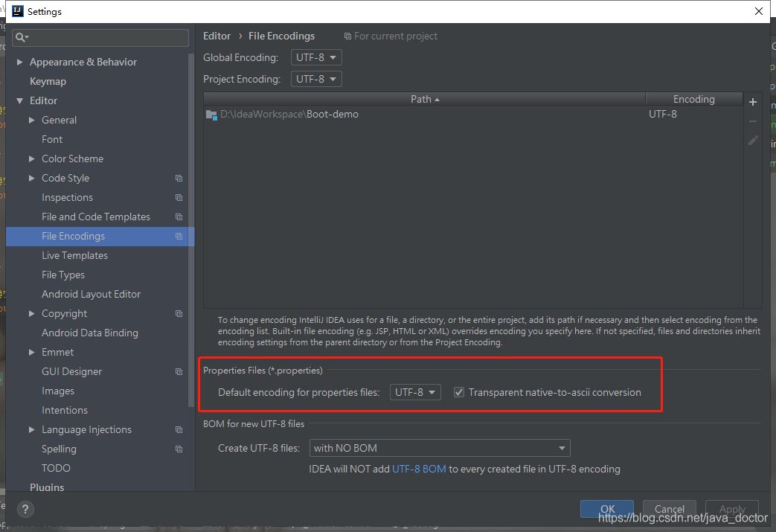Open Android Layout Editor settings
The height and width of the screenshot is (532, 776).
pos(91,294)
